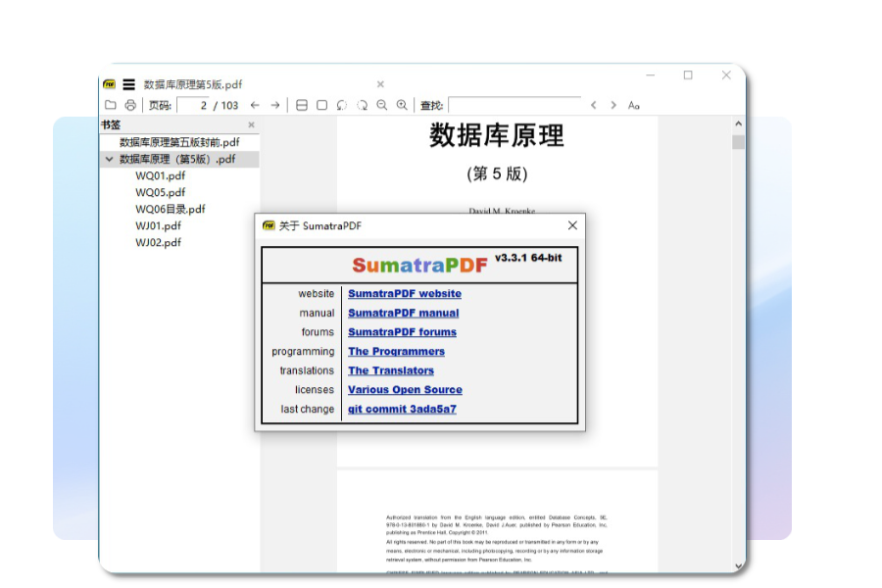Go to next page arrow
The image size is (882, 588).
pos(275,105)
